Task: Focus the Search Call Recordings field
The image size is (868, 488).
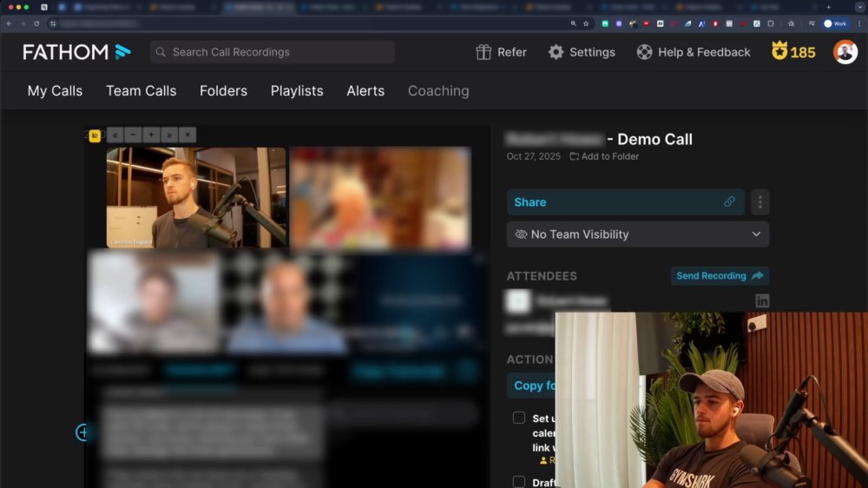Action: click(x=273, y=52)
